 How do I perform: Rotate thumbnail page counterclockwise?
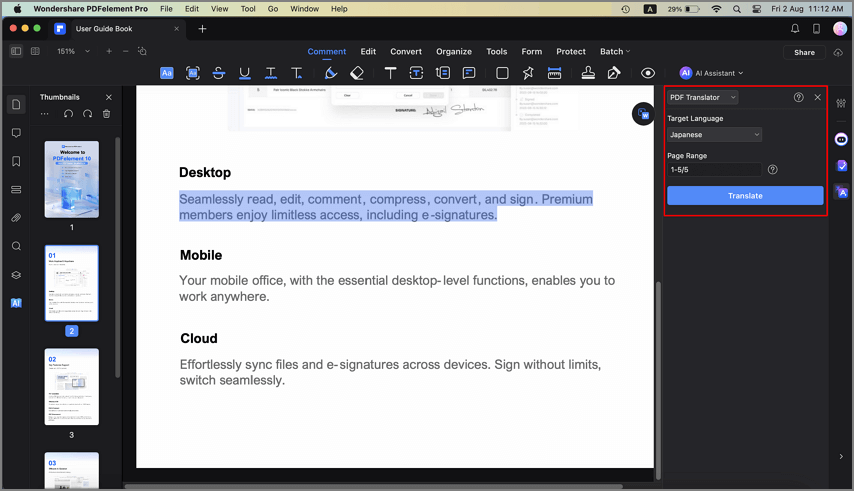coord(68,114)
